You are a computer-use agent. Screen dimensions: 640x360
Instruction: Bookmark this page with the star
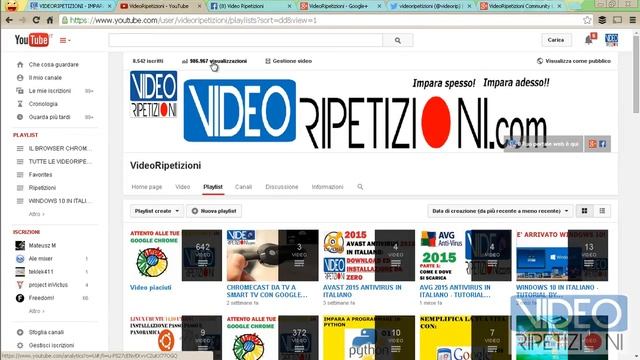(x=587, y=20)
